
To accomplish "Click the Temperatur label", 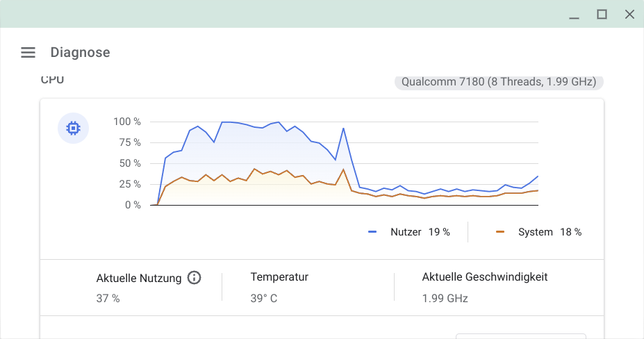I will [279, 277].
